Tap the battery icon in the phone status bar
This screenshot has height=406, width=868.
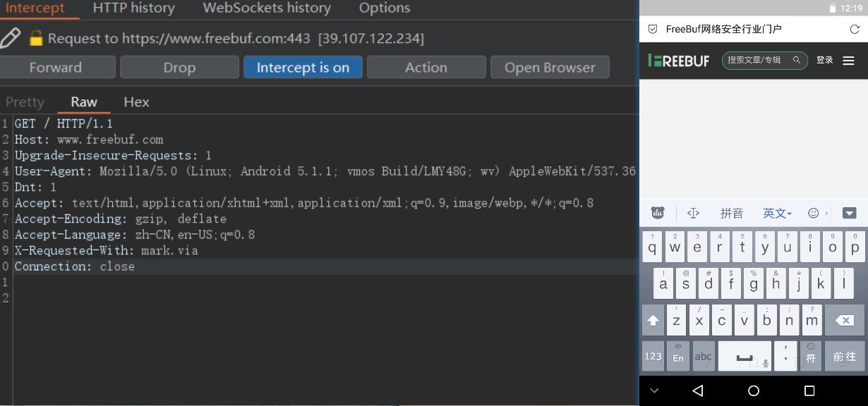tap(833, 8)
